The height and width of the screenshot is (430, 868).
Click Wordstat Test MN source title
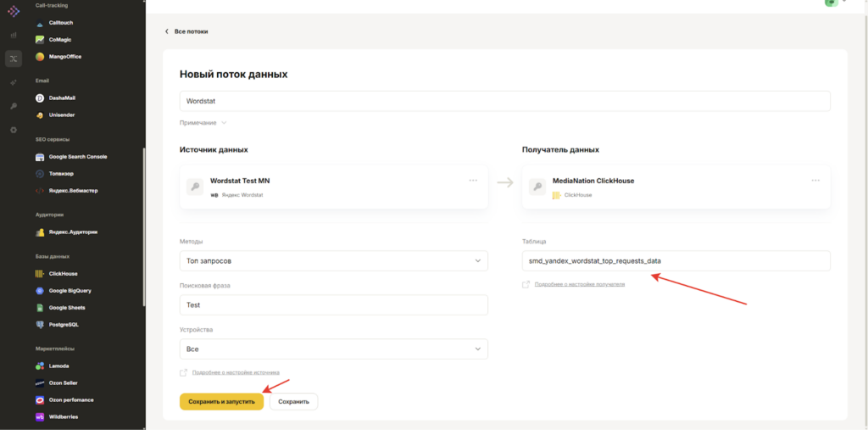point(240,181)
